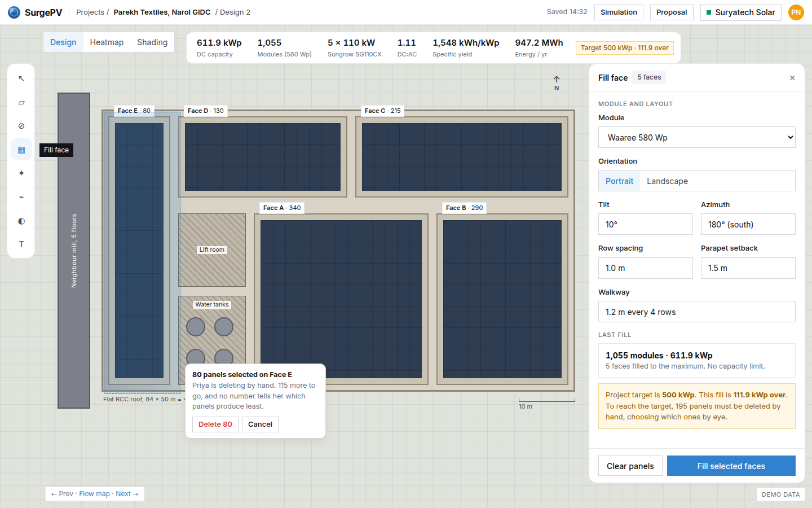Click the Row spacing 1.0 m input
The image size is (812, 508).
click(646, 268)
